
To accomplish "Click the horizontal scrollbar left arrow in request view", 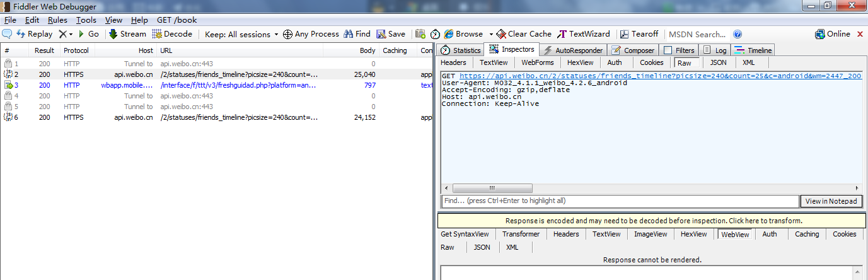I will point(446,188).
